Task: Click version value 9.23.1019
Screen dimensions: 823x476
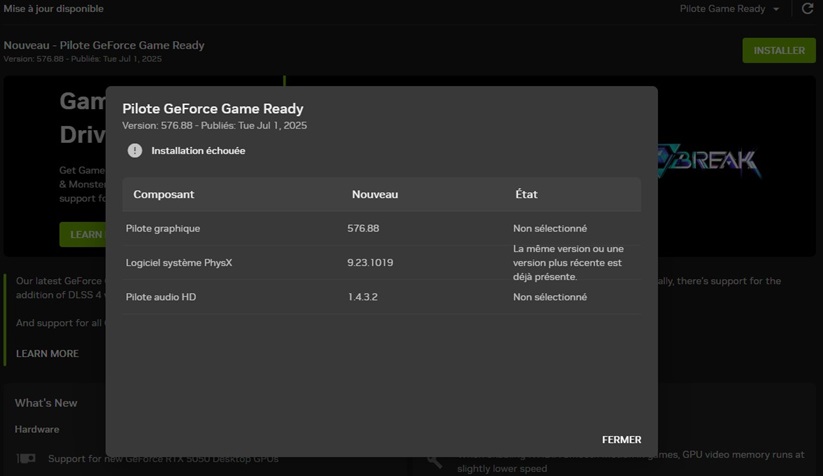Action: tap(370, 262)
